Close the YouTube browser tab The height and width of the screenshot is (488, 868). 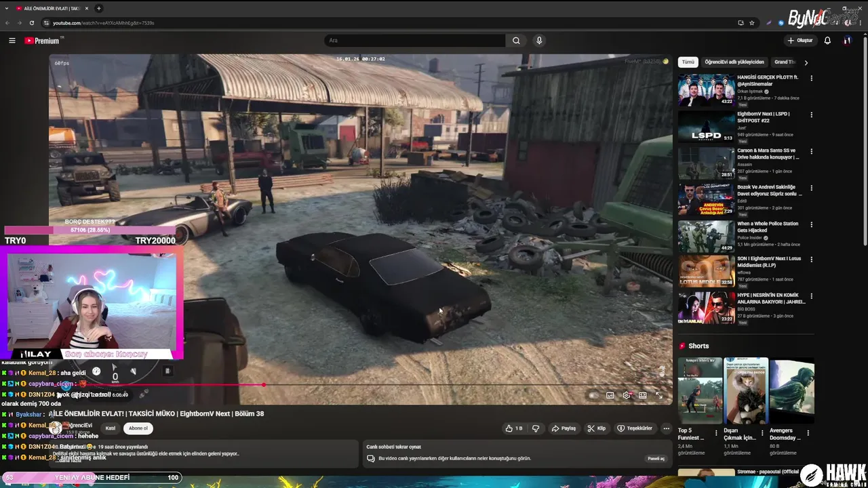pyautogui.click(x=87, y=8)
